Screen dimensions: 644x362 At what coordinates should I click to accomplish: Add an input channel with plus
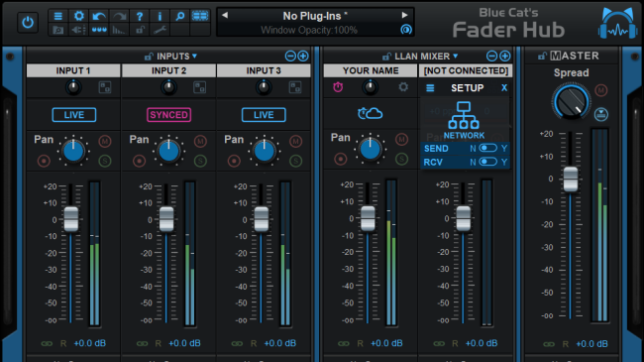(303, 56)
